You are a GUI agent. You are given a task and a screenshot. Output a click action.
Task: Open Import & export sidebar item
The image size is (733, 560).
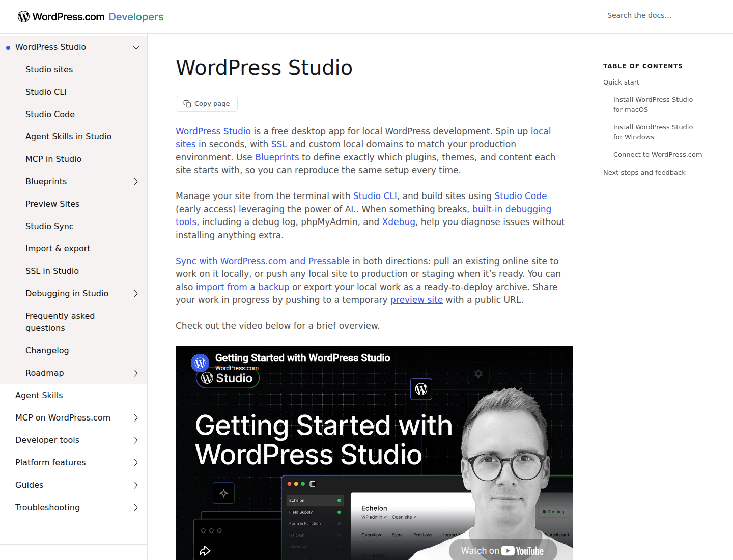(x=58, y=248)
